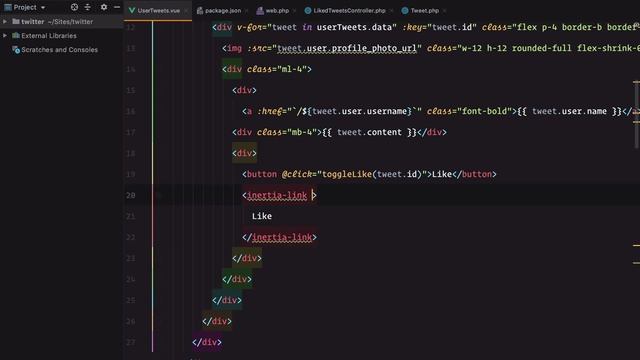Screen dimensions: 640x360
Task: Click the Vue icon on UserTweets.vue tab
Action: pyautogui.click(x=132, y=11)
